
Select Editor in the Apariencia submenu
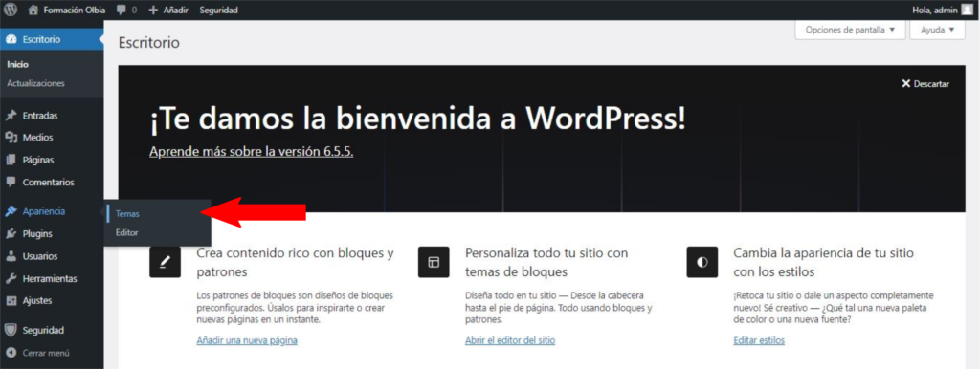127,232
